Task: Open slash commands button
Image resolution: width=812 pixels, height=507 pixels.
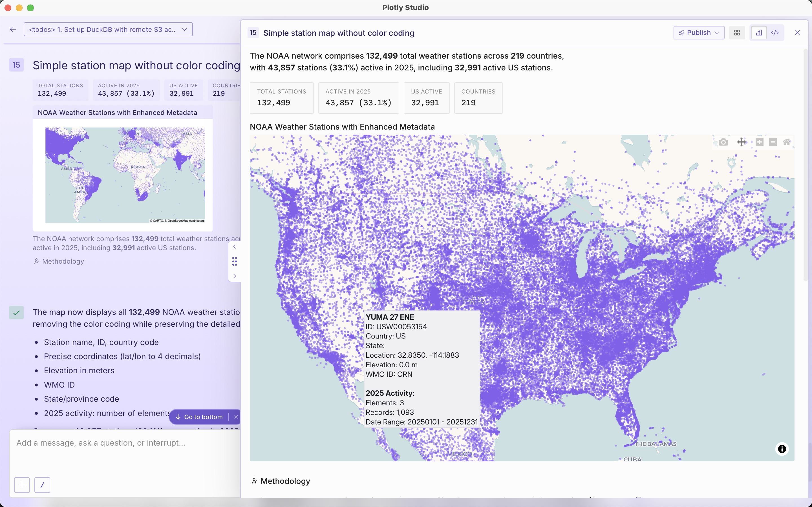Action: (42, 485)
